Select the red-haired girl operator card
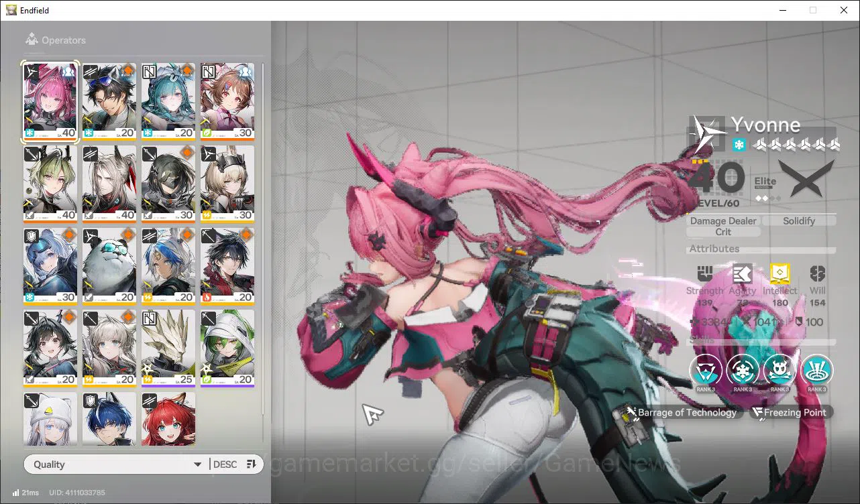860x504 pixels. 168,419
